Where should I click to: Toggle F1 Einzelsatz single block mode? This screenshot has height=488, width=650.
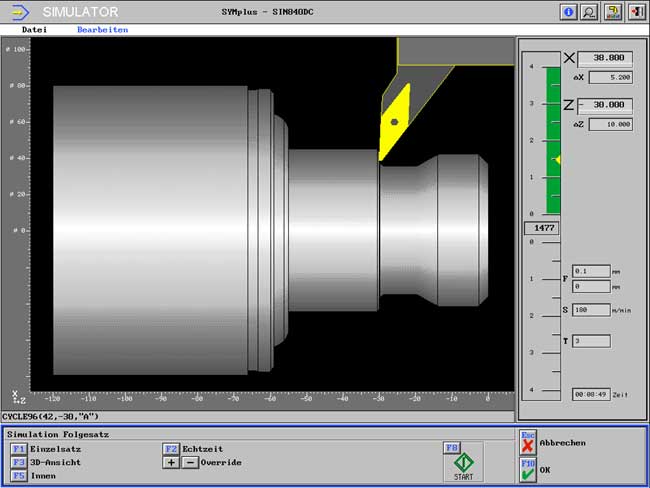[18, 449]
